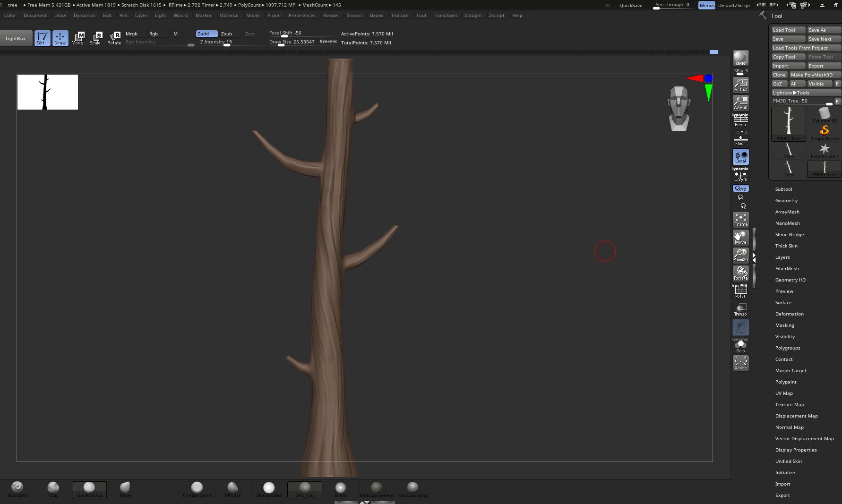
Task: Expand the Geometry section
Action: coord(786,200)
